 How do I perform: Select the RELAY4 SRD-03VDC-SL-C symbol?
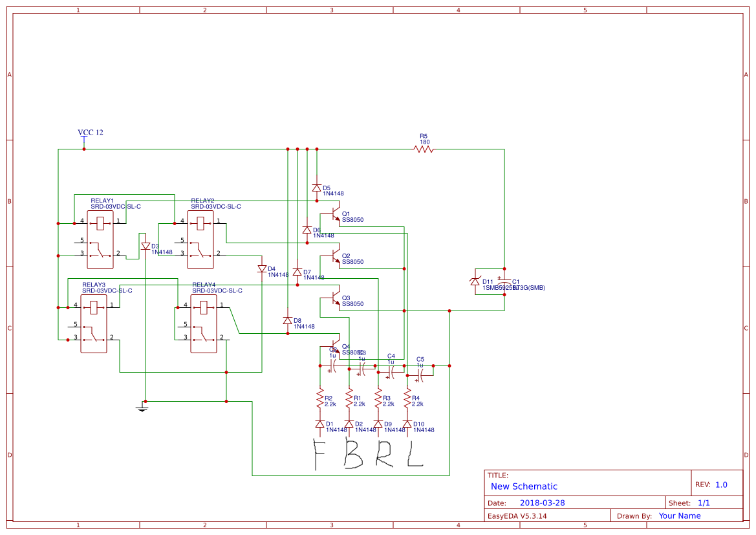[202, 323]
